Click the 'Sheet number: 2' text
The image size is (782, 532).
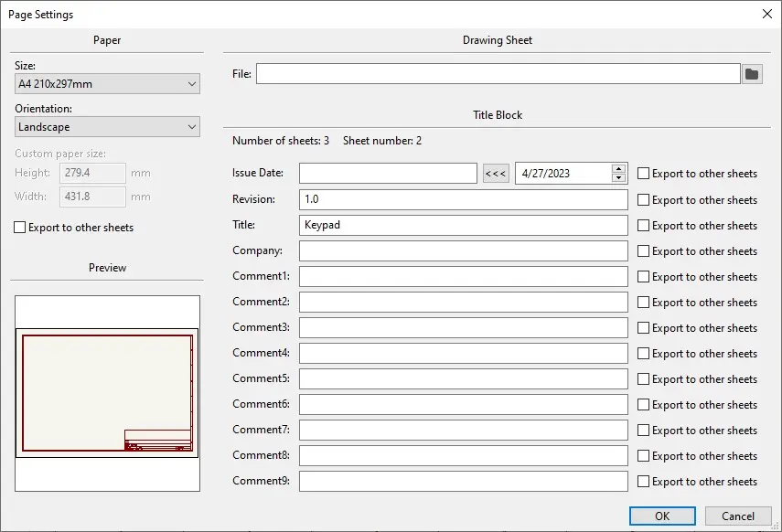[x=382, y=141]
